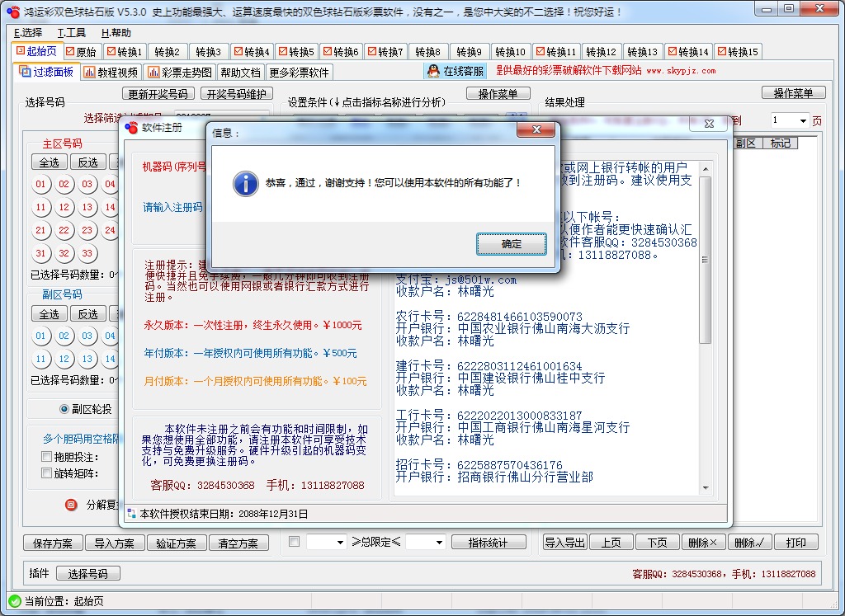The height and width of the screenshot is (616, 845).
Task: Enable the 旋转矩阵 checkbox
Action: pyautogui.click(x=45, y=473)
